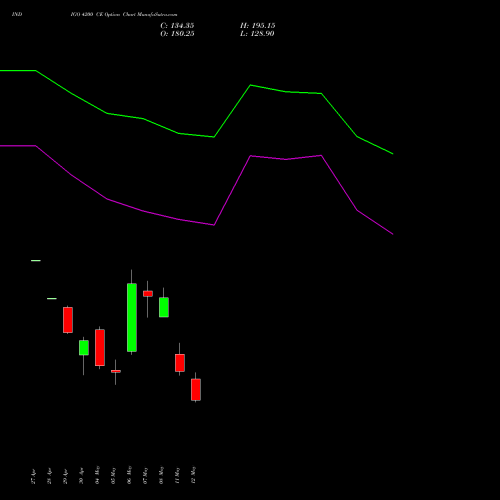This screenshot has width=500, height=500.
Task: Click the high value 'H: 195.15'
Action: (258, 26)
